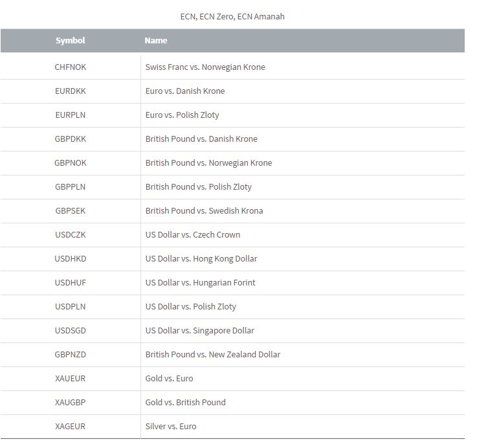Viewport: 477px width, 448px height.
Task: Click the USDHUF symbol cell
Action: 70,282
